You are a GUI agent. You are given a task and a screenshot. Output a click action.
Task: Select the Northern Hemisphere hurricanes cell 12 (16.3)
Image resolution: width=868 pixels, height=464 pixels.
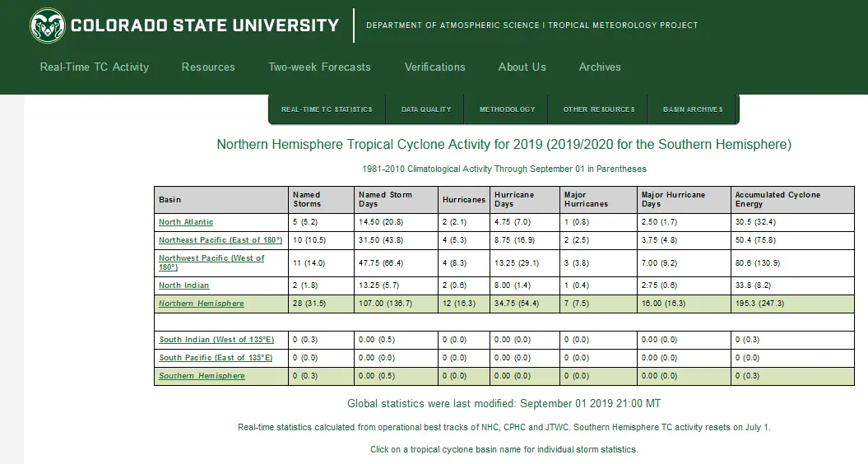464,304
